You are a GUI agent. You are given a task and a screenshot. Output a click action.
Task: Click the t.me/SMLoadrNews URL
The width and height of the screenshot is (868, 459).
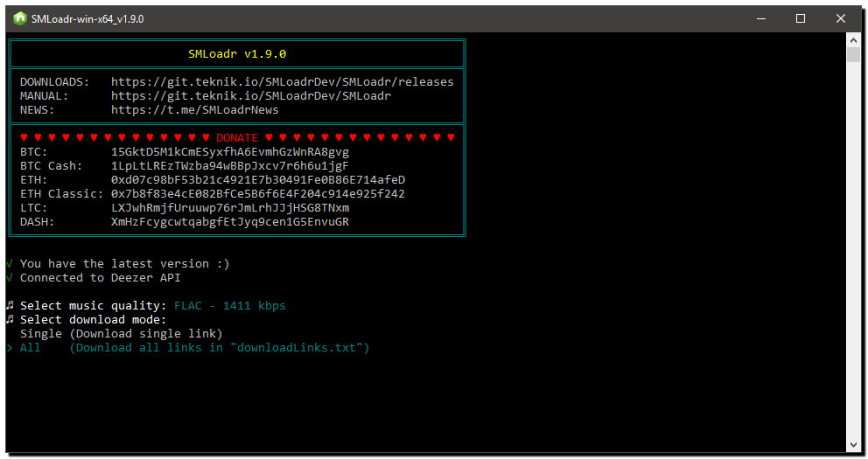[195, 110]
